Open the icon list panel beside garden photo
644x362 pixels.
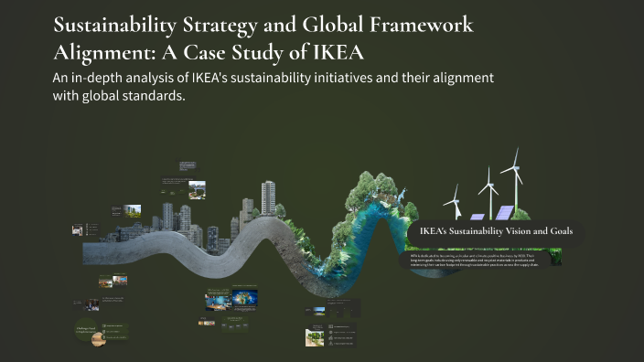coord(342,335)
